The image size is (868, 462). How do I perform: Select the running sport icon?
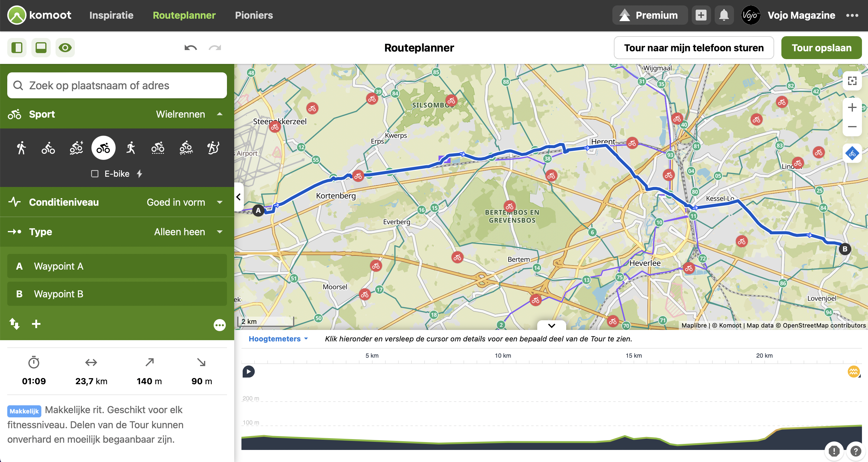(131, 148)
